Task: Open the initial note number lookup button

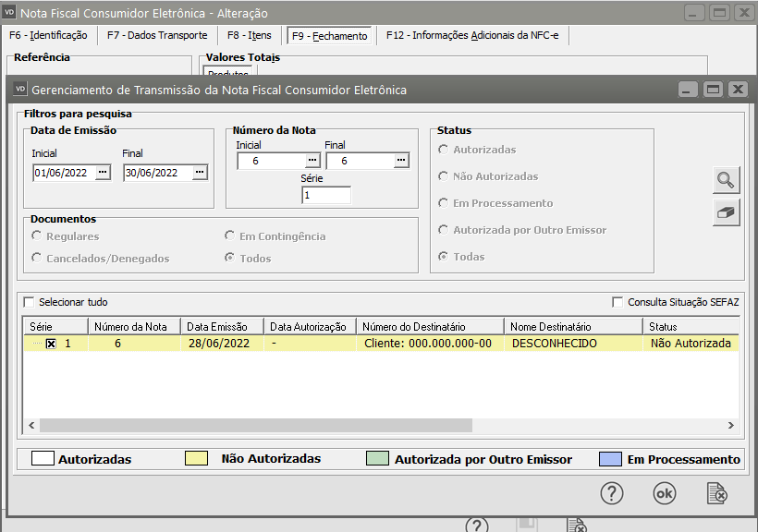Action: [312, 161]
